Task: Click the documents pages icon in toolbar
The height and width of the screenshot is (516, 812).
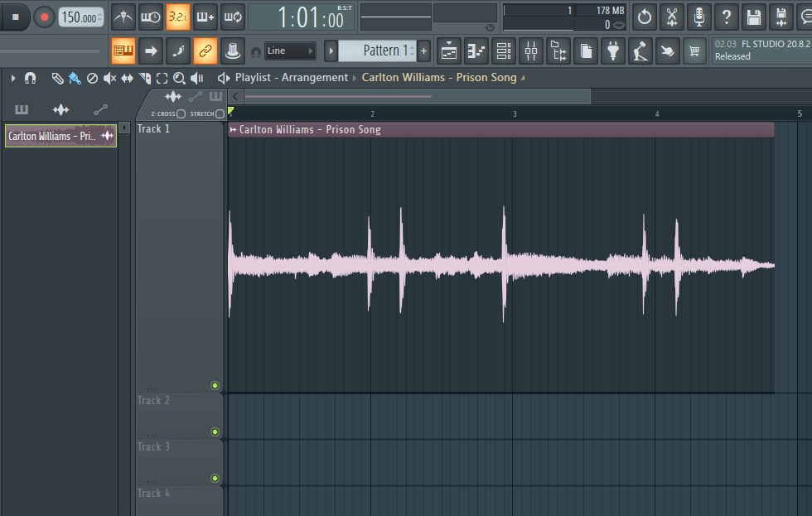Action: point(586,51)
